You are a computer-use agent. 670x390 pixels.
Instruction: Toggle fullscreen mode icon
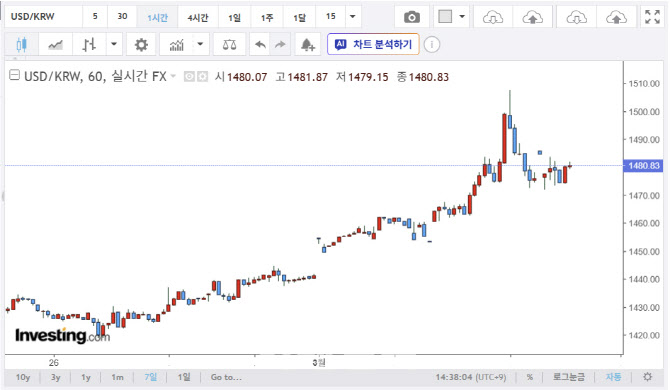652,17
